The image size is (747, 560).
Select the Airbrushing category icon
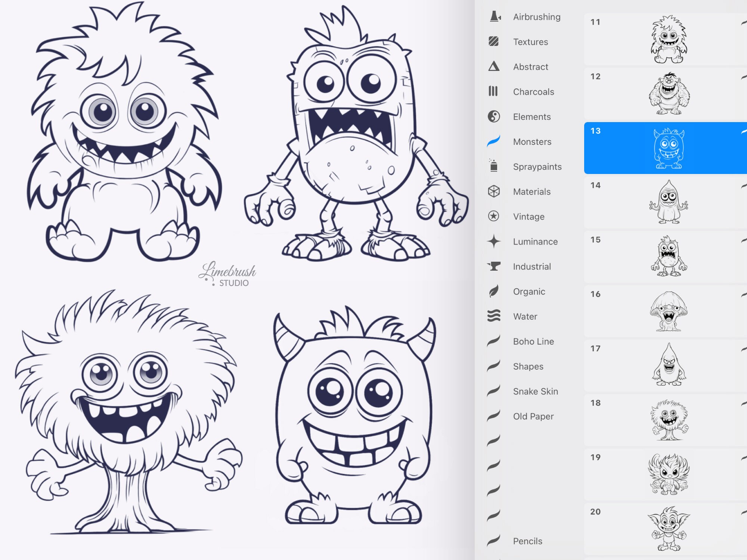(x=495, y=17)
